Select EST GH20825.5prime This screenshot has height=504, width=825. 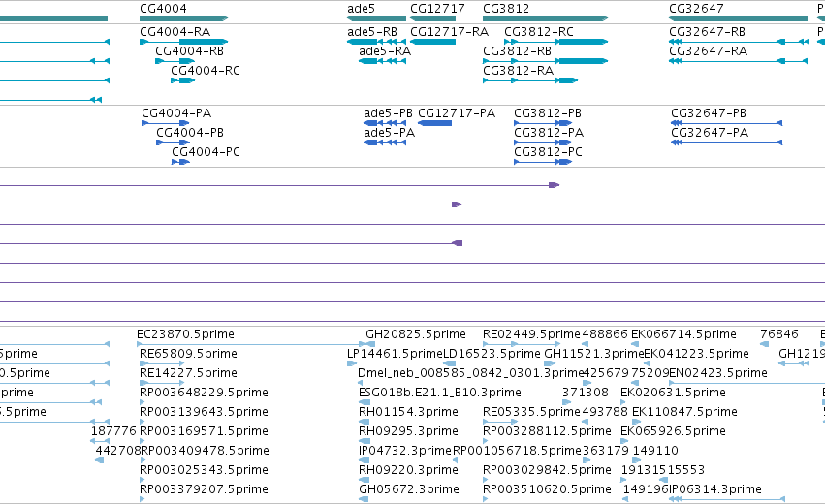point(416,334)
